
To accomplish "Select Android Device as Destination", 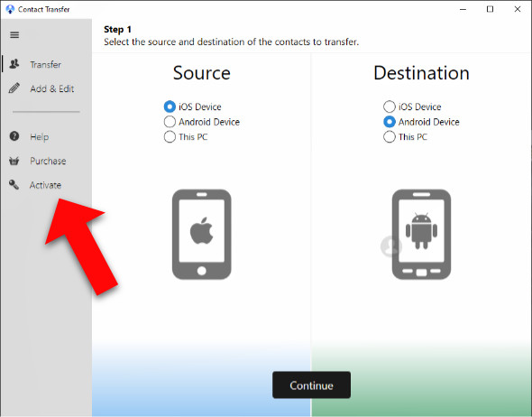I will coord(421,122).
